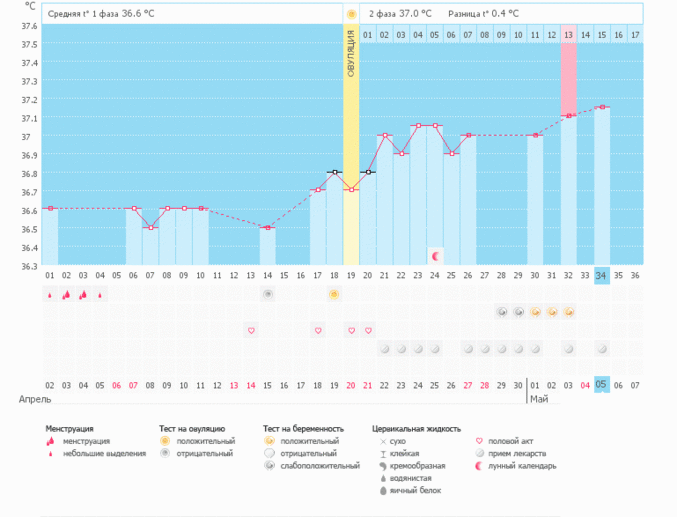Click the yellow 'ОВУЛЯЦИЯ' column label
677x517 pixels.
click(351, 60)
